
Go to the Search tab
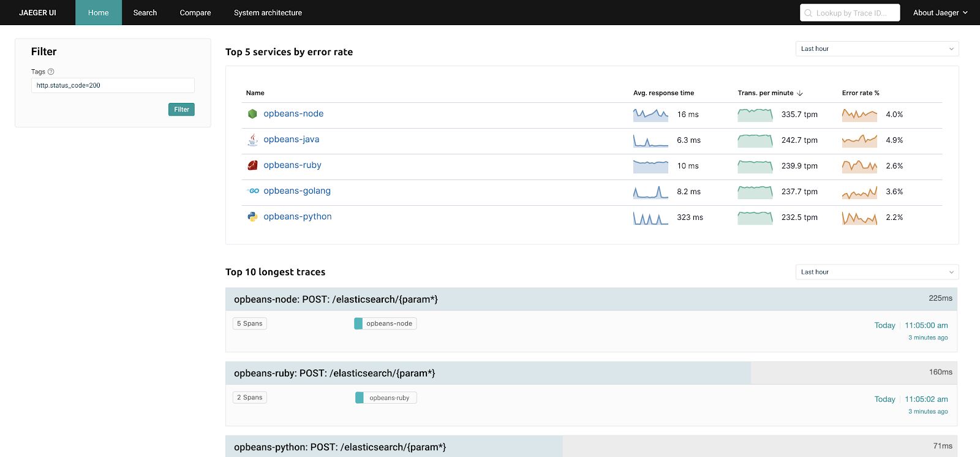tap(145, 13)
